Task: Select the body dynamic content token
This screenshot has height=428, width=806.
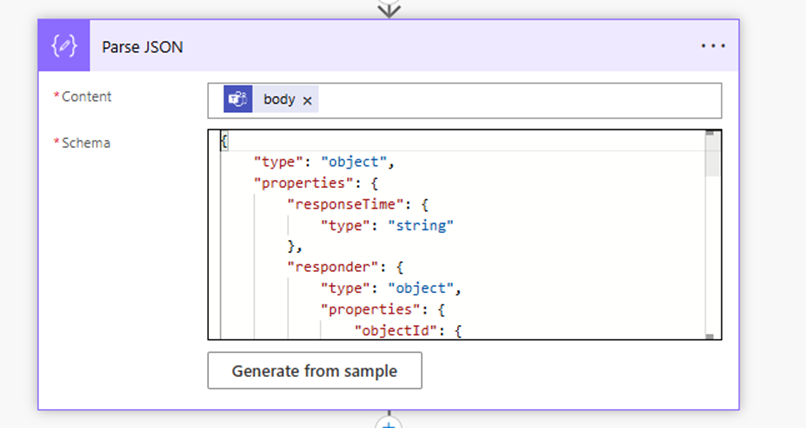Action: (279, 99)
